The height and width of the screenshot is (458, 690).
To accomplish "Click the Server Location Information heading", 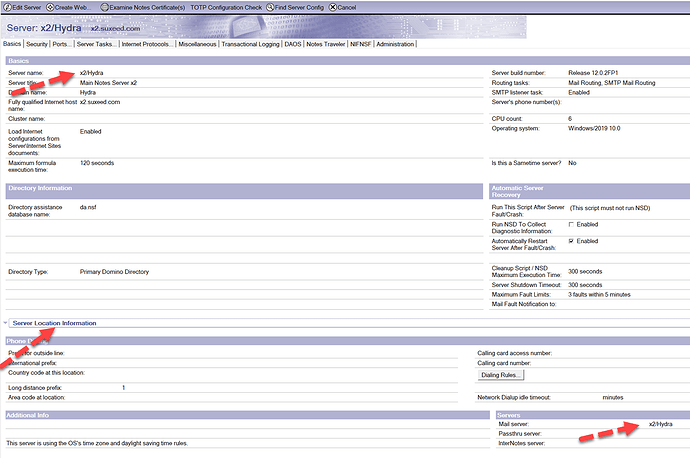I will tap(54, 323).
